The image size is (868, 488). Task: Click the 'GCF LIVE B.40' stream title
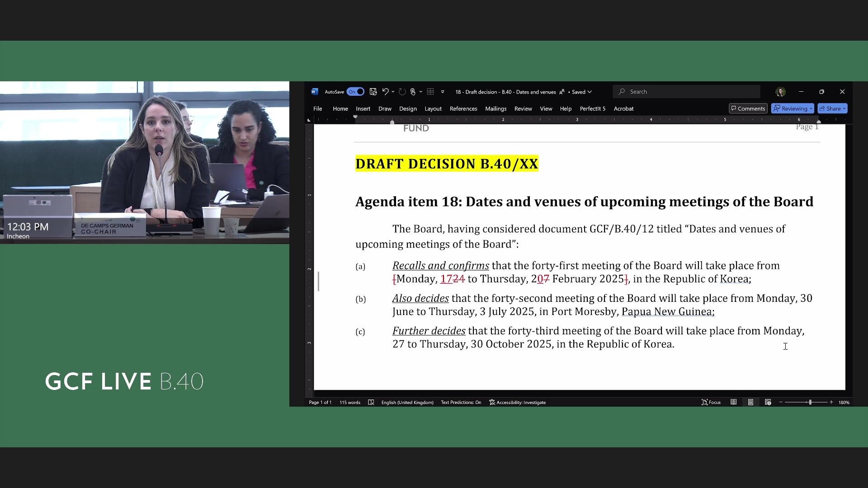(124, 381)
